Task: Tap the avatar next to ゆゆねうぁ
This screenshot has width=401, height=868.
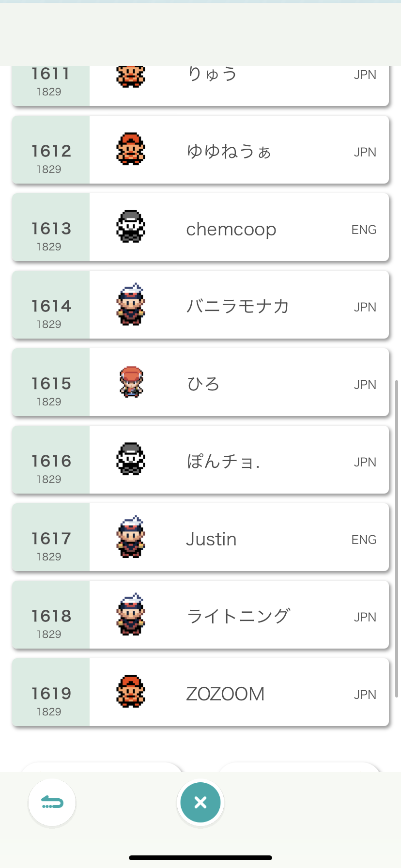Action: point(131,149)
